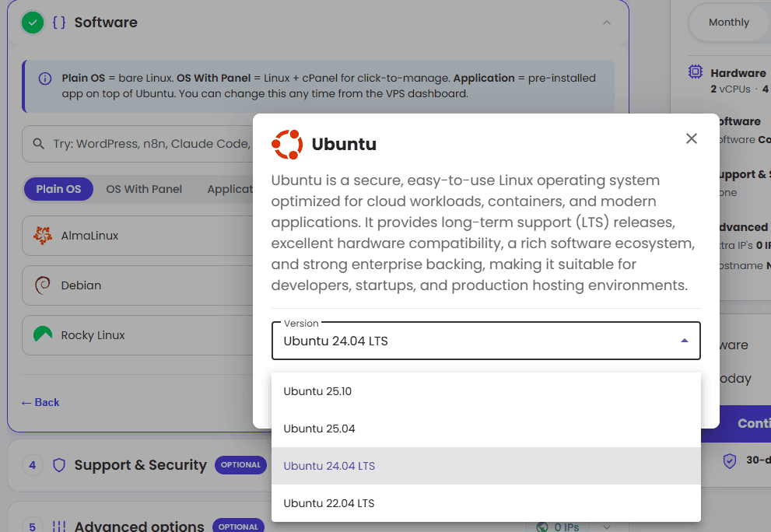Screen dimensions: 771x532
Task: Collapse the Software section chevron
Action: coord(607,23)
